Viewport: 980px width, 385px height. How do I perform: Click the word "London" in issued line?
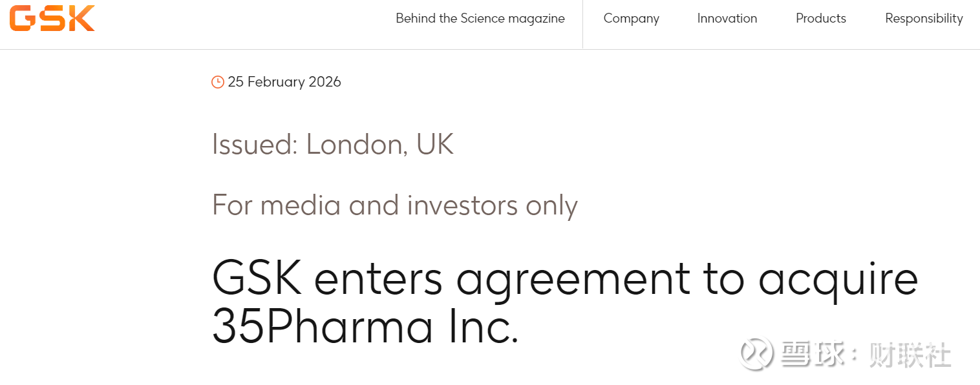[x=356, y=144]
